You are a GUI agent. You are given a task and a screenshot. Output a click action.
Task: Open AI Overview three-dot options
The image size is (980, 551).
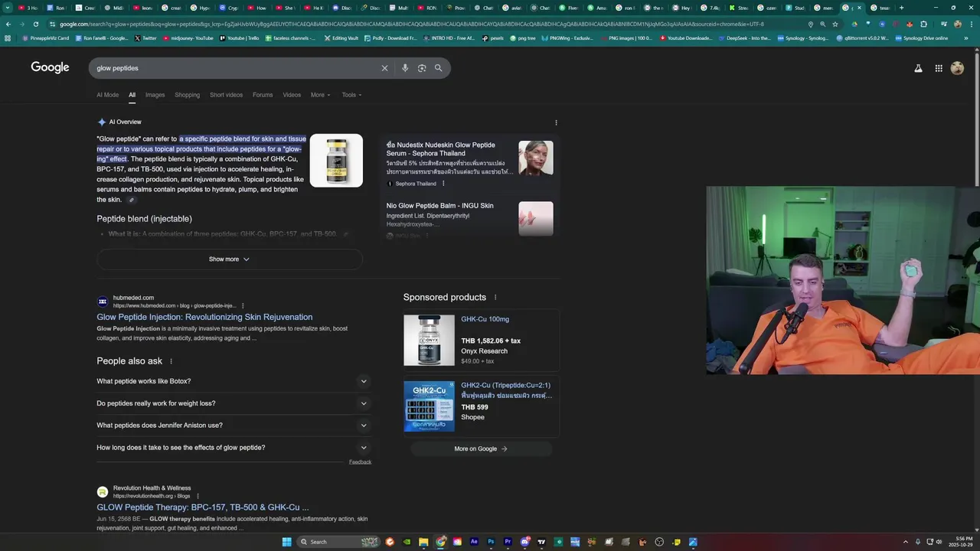coord(556,122)
